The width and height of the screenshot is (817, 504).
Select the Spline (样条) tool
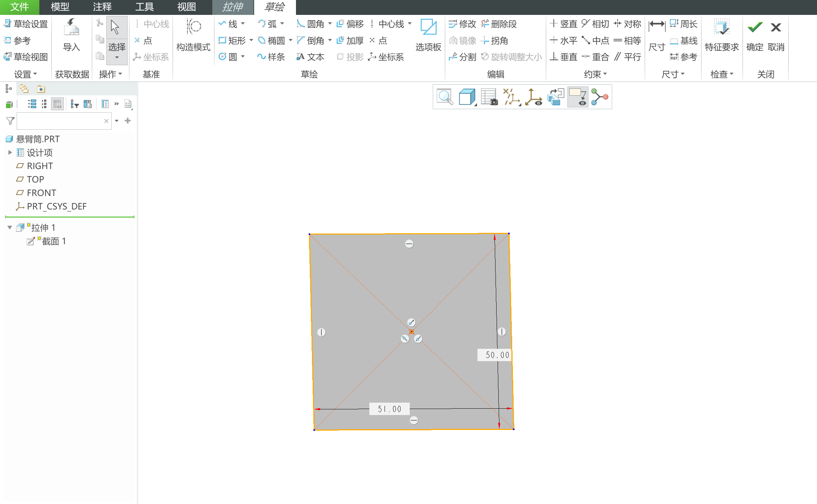tap(271, 57)
